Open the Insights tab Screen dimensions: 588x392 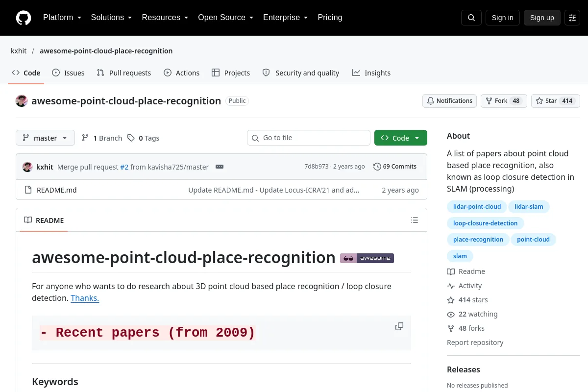point(371,73)
